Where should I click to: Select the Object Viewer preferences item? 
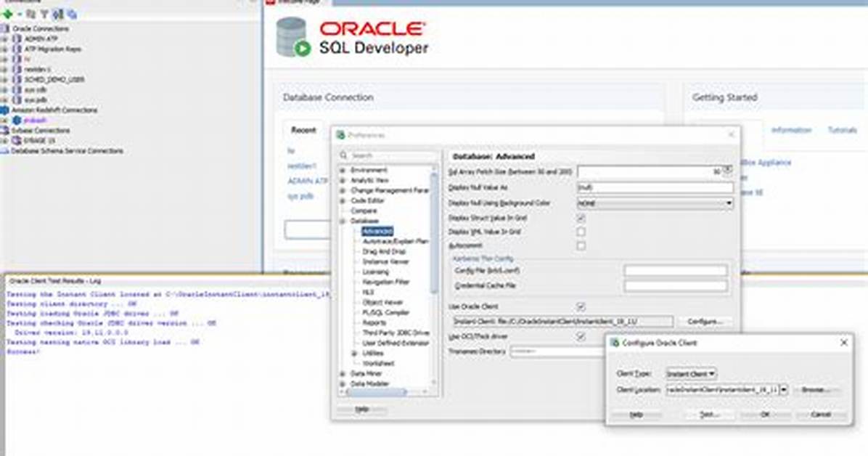tap(382, 303)
